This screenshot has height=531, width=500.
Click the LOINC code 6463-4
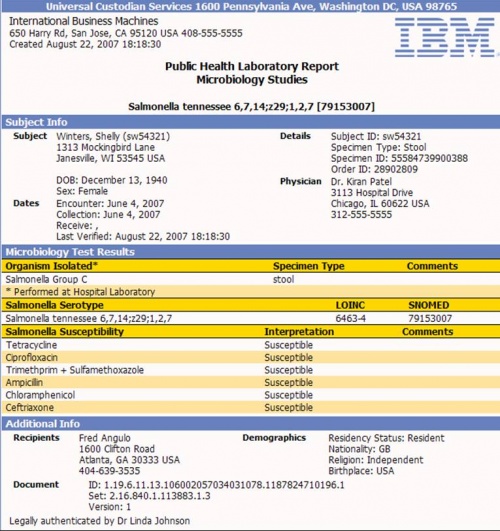tap(350, 319)
